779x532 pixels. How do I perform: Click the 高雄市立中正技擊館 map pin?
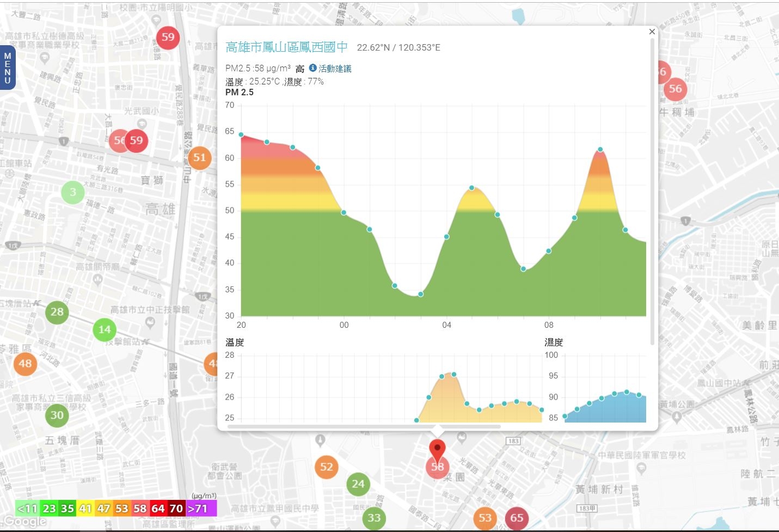[150, 322]
